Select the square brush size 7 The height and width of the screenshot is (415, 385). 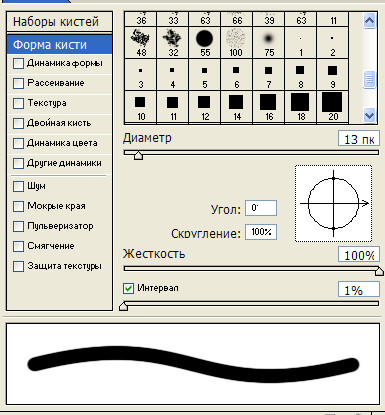269,75
